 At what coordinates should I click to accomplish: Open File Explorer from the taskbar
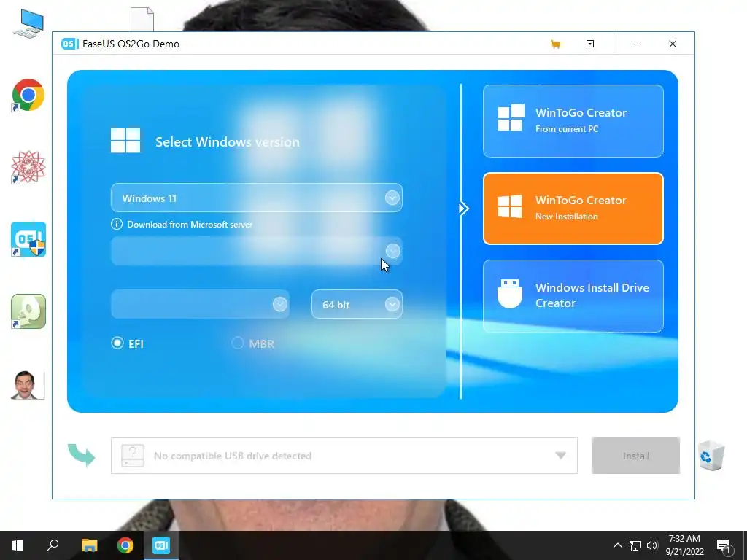click(x=89, y=545)
